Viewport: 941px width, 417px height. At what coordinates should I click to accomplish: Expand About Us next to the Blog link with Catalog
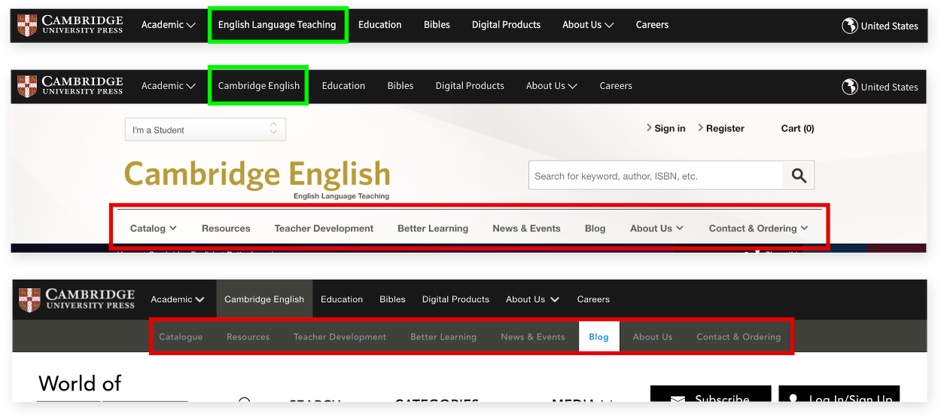657,228
